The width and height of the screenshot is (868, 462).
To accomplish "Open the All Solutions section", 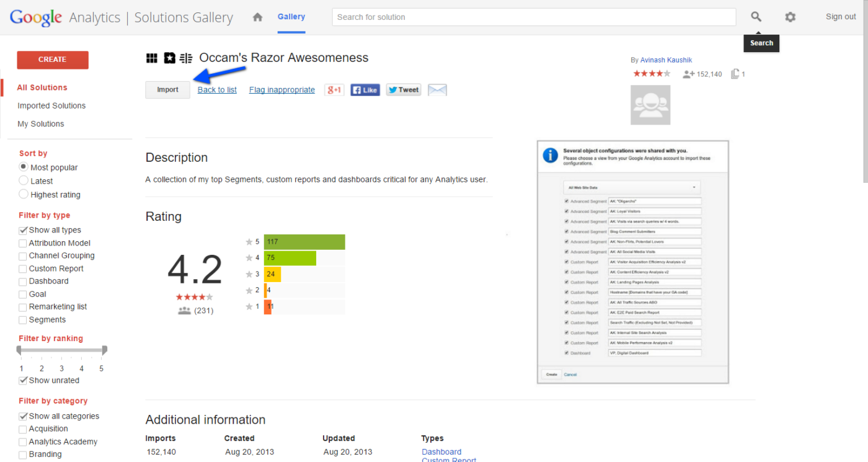I will point(42,87).
